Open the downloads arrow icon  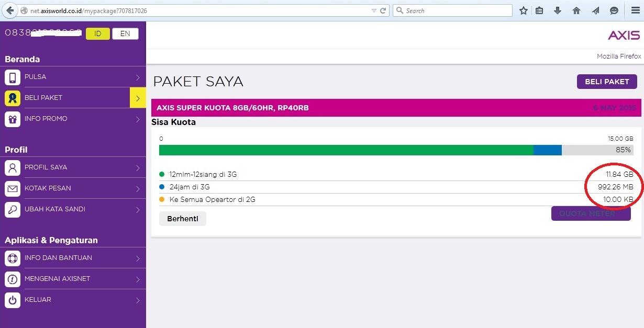[558, 10]
